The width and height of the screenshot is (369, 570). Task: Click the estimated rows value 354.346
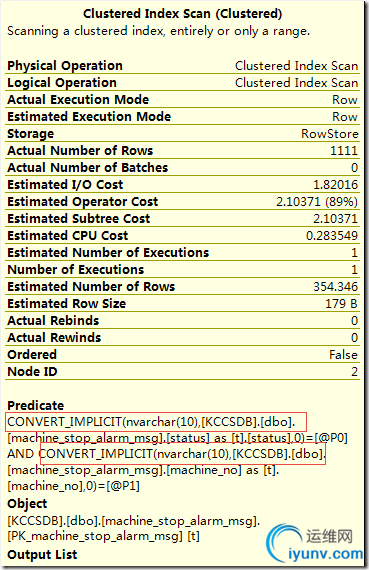click(336, 286)
